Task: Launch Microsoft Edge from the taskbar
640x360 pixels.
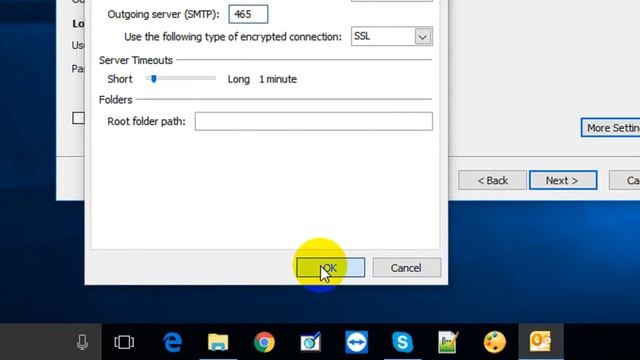Action: (x=172, y=342)
